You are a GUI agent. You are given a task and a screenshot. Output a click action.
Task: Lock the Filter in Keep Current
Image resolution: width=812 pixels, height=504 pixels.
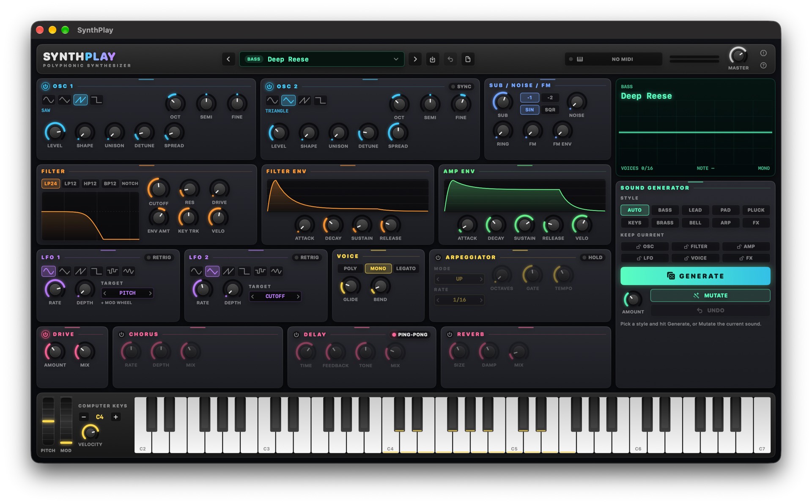click(x=696, y=247)
